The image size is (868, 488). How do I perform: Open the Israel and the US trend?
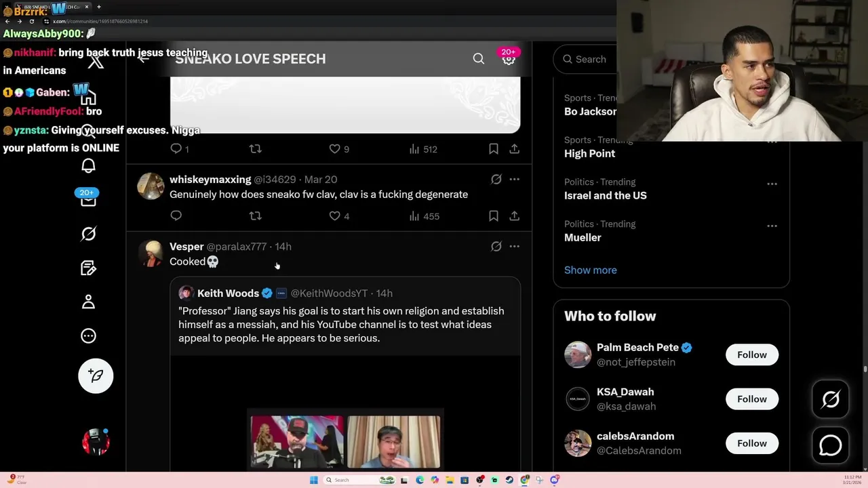[x=606, y=195]
